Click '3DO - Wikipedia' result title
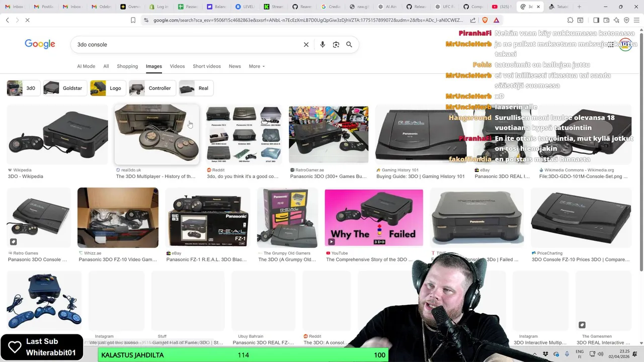Image resolution: width=644 pixels, height=362 pixels. pos(26,176)
